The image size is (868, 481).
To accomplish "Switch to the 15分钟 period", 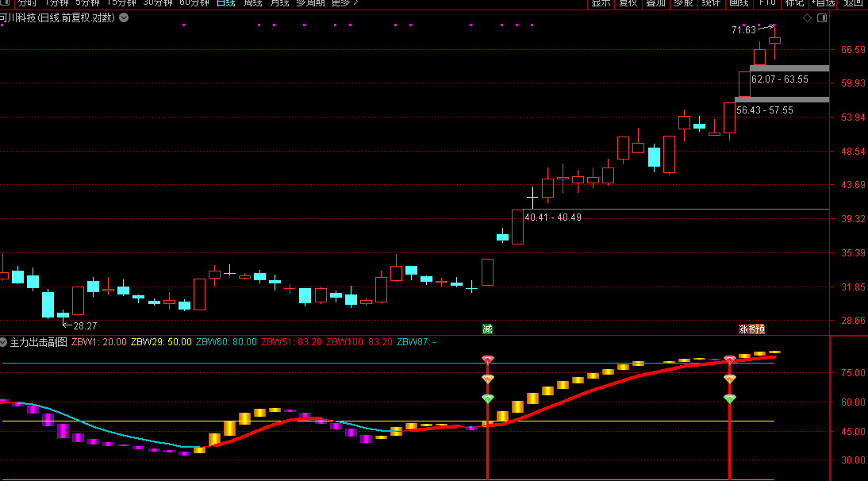I will (121, 2).
